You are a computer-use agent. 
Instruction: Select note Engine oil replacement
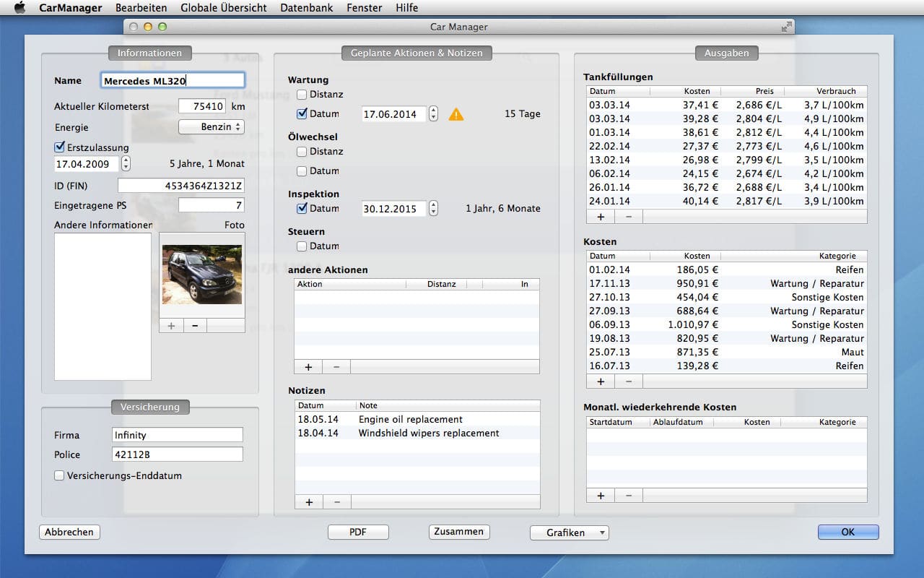[x=417, y=420]
